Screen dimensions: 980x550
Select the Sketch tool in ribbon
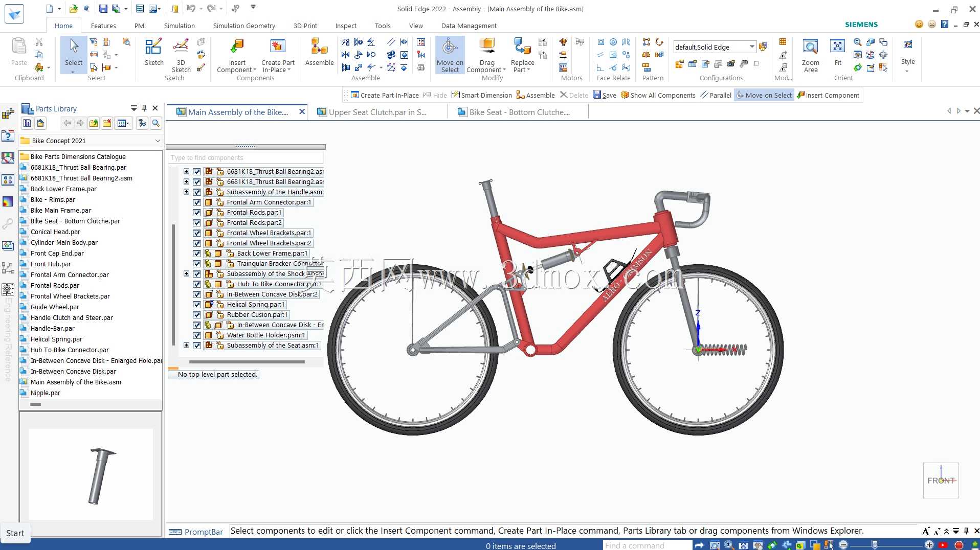(153, 52)
